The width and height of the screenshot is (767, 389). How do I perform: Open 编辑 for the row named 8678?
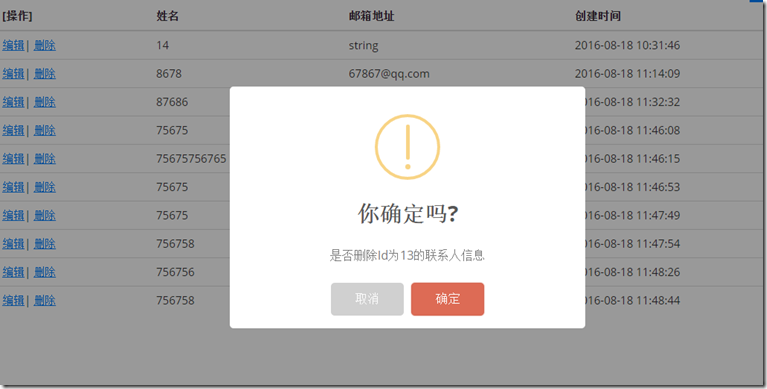13,74
